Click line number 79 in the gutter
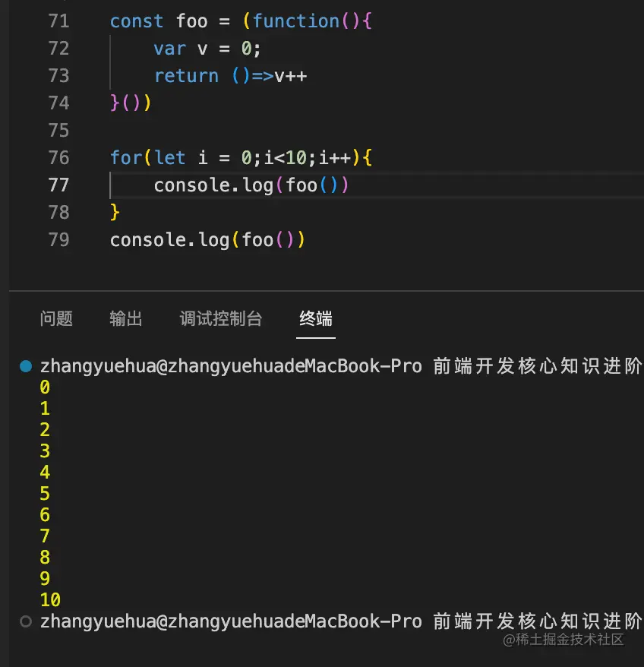The width and height of the screenshot is (644, 667). pos(58,240)
